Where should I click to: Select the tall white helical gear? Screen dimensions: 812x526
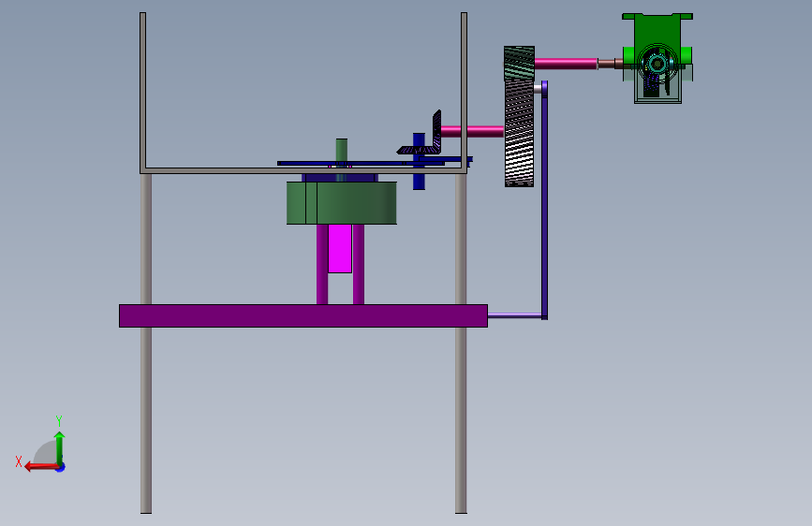pos(520,134)
